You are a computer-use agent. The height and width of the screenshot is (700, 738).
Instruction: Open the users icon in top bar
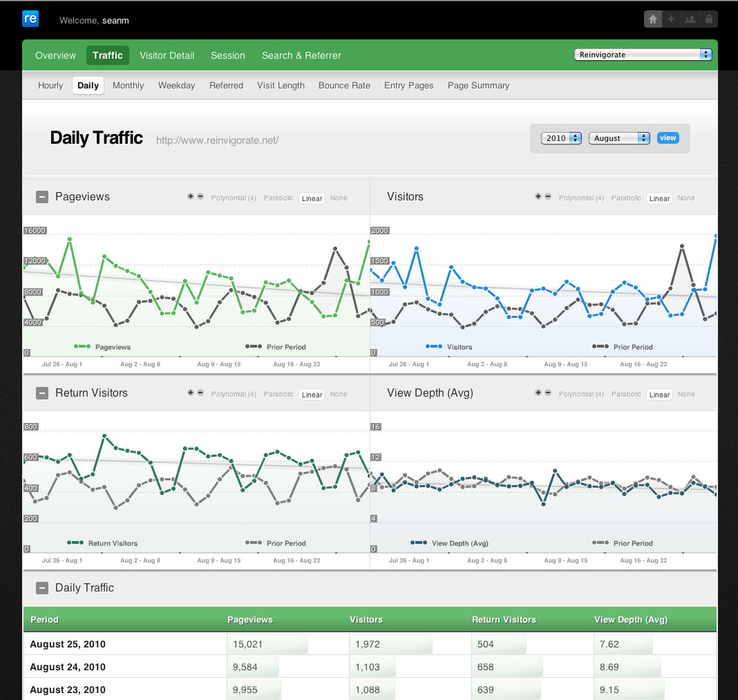coord(690,19)
